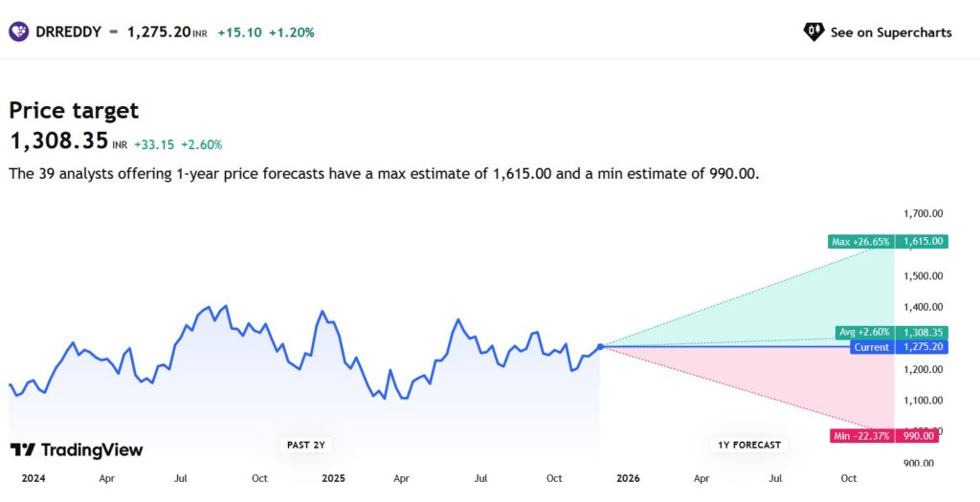980x502 pixels.
Task: Click the DRREDDY ticker symbol
Action: pos(67,32)
